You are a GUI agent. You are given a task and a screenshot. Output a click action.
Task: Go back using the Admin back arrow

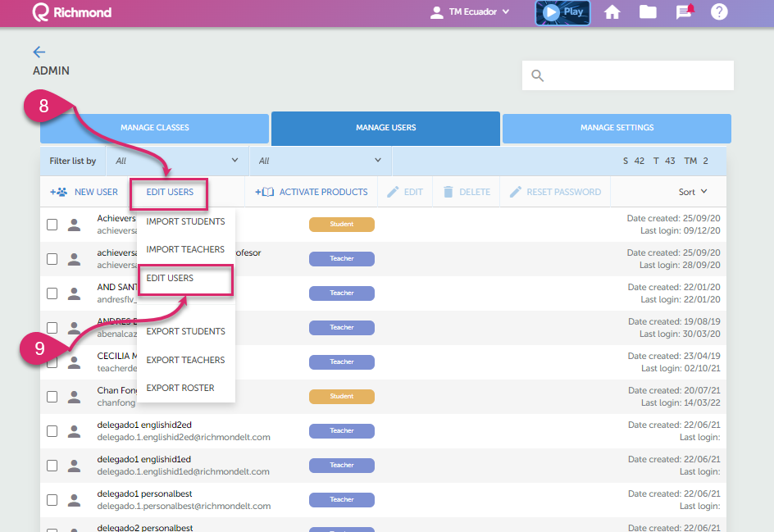[x=39, y=51]
